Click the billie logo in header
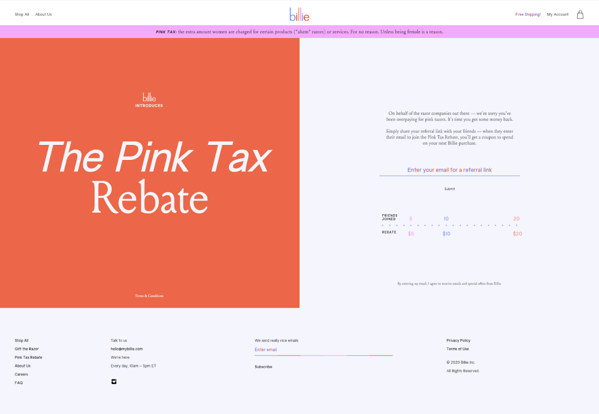This screenshot has width=599, height=414. coord(299,15)
